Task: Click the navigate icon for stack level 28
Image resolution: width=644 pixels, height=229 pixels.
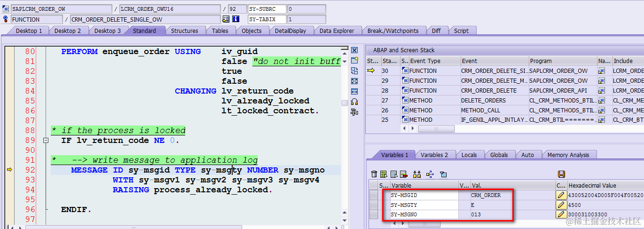Action: 601,90
